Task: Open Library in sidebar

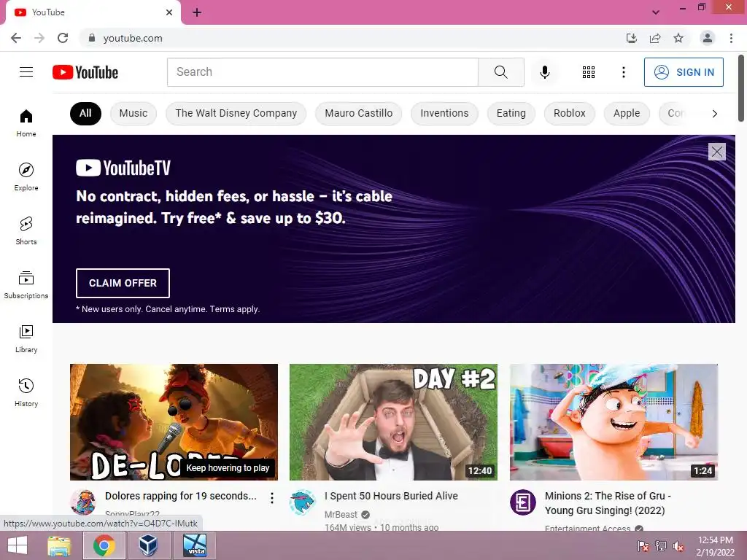Action: point(26,338)
